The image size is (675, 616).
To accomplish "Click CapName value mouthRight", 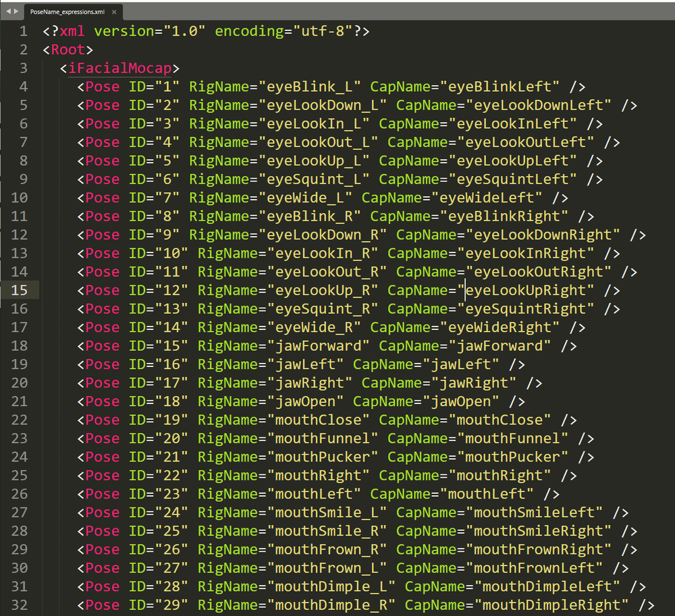I will tap(500, 476).
